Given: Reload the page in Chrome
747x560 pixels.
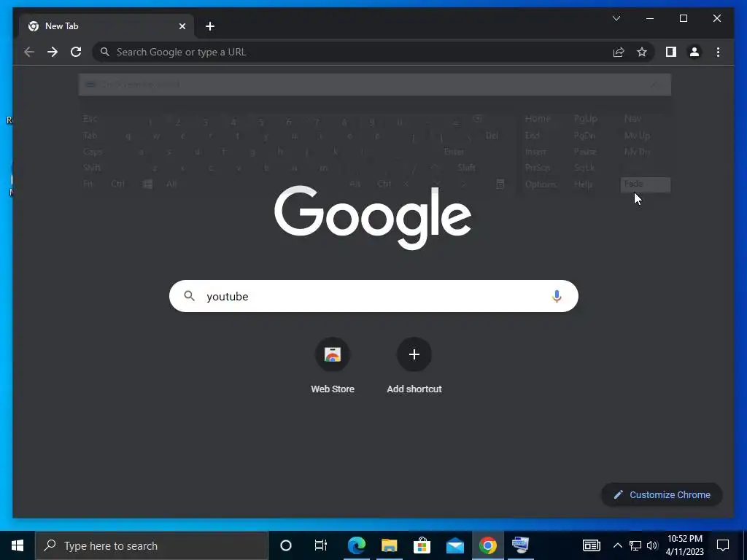Looking at the screenshot, I should [76, 52].
